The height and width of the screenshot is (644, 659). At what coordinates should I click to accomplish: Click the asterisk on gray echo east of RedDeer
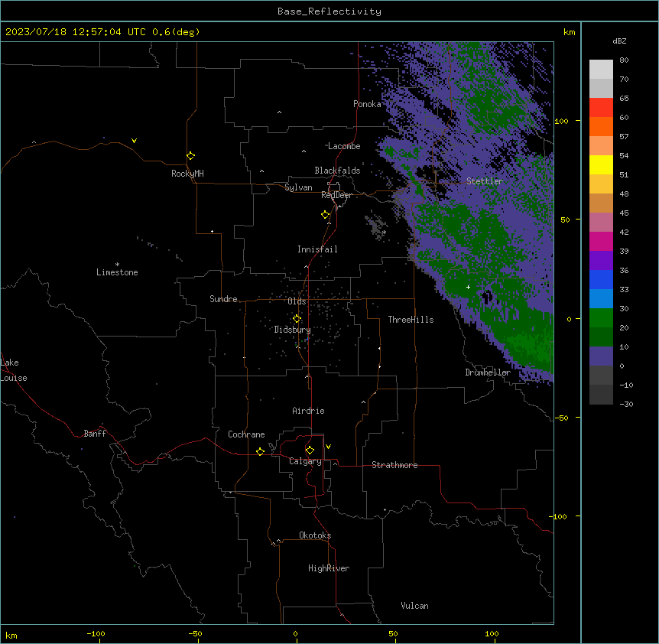pos(384,232)
